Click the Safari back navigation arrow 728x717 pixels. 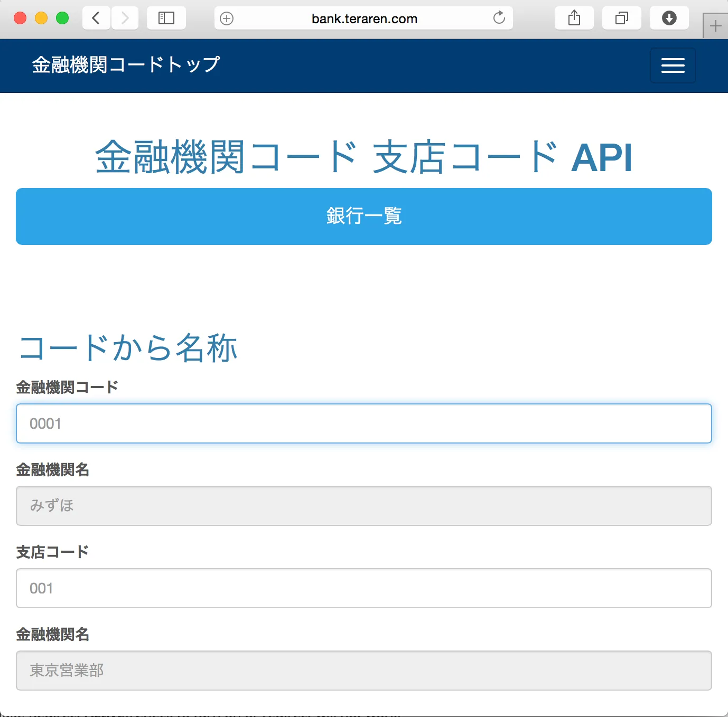pyautogui.click(x=96, y=18)
